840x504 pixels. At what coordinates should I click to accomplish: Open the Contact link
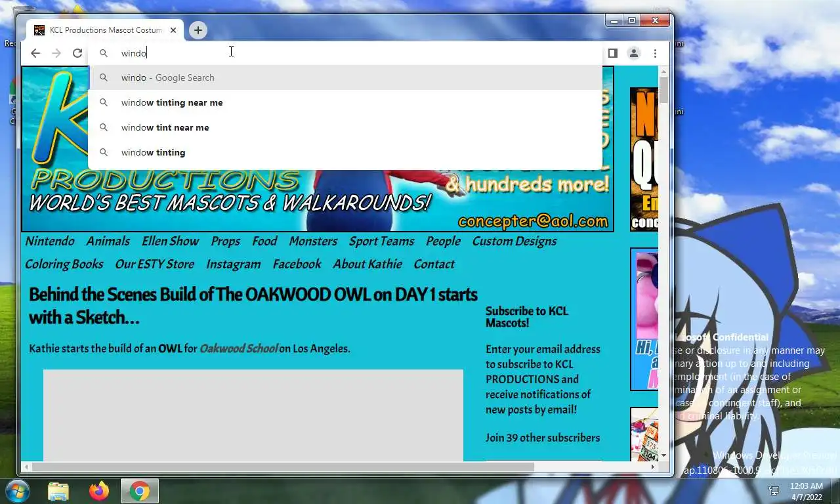(434, 264)
